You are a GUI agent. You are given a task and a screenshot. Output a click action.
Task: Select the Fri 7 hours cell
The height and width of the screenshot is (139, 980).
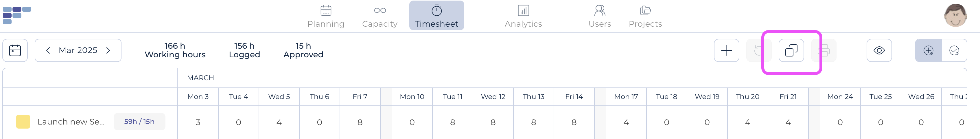tap(360, 122)
